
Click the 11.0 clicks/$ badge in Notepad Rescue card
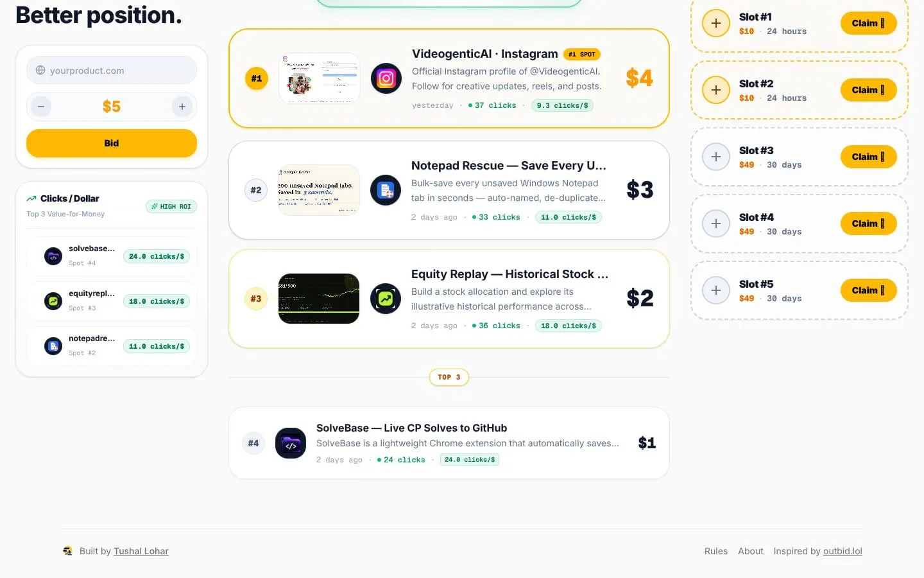pos(569,218)
